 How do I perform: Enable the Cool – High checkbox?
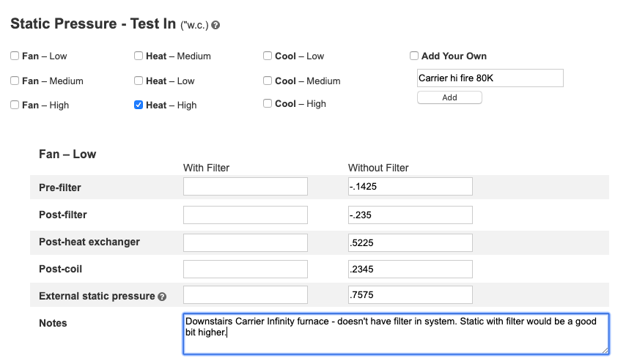click(268, 103)
